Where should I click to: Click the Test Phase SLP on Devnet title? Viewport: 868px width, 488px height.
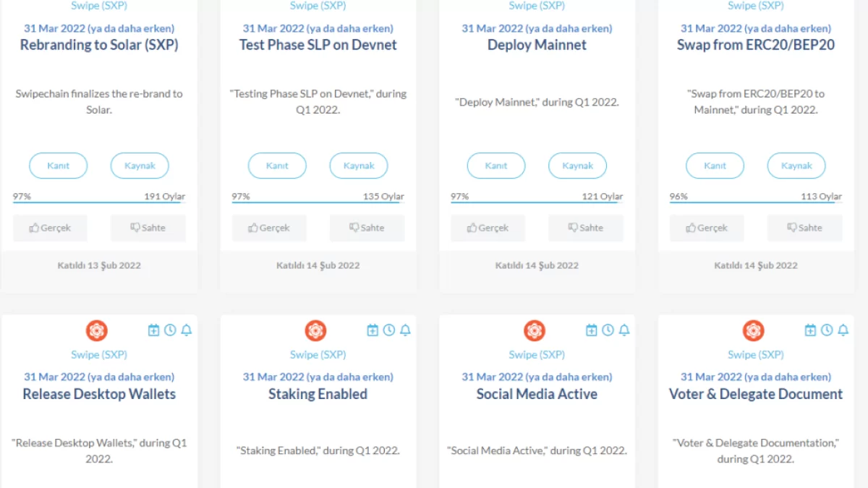tap(318, 45)
